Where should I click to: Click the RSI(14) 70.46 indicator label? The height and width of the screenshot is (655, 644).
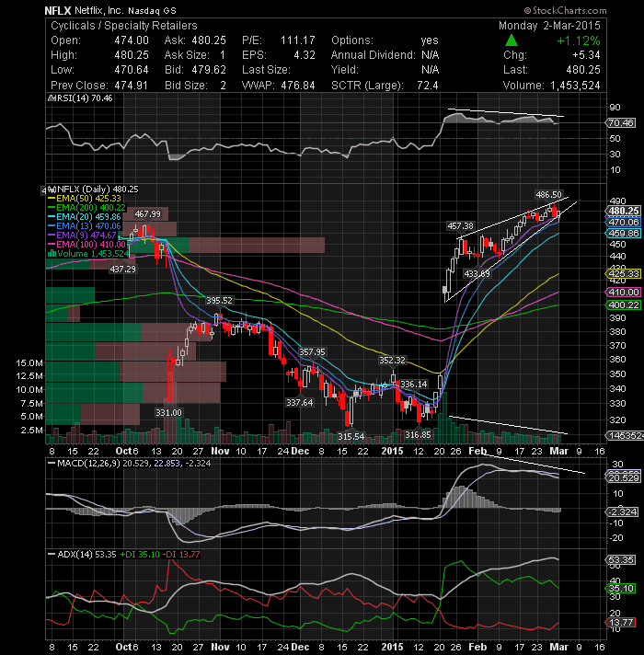(80, 98)
